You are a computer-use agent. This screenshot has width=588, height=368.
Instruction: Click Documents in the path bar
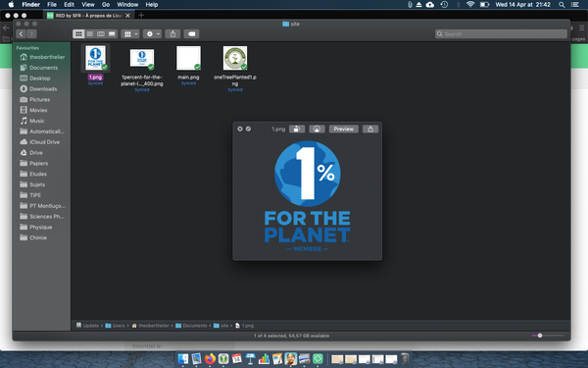(x=191, y=326)
